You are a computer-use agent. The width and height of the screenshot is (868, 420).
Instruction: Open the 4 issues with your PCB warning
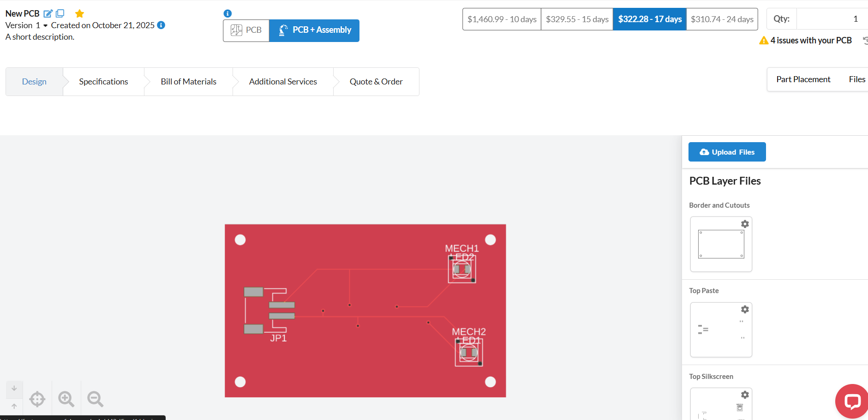click(806, 41)
